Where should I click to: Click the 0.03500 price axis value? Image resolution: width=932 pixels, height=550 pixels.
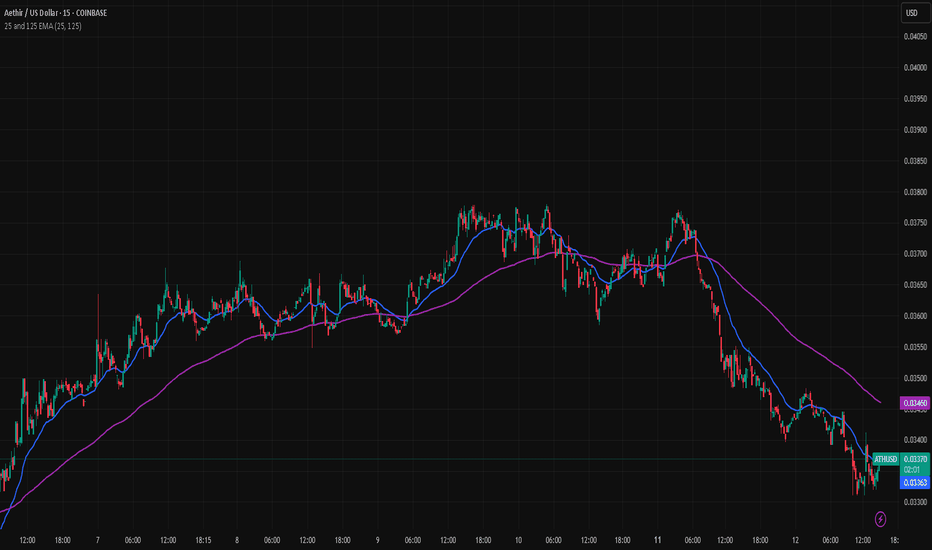(915, 378)
